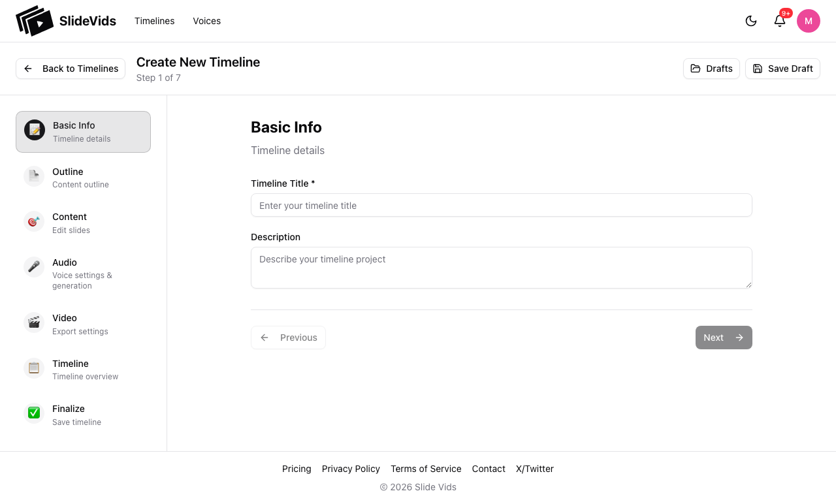
Task: Click the SlideVids logo icon
Action: [x=35, y=21]
